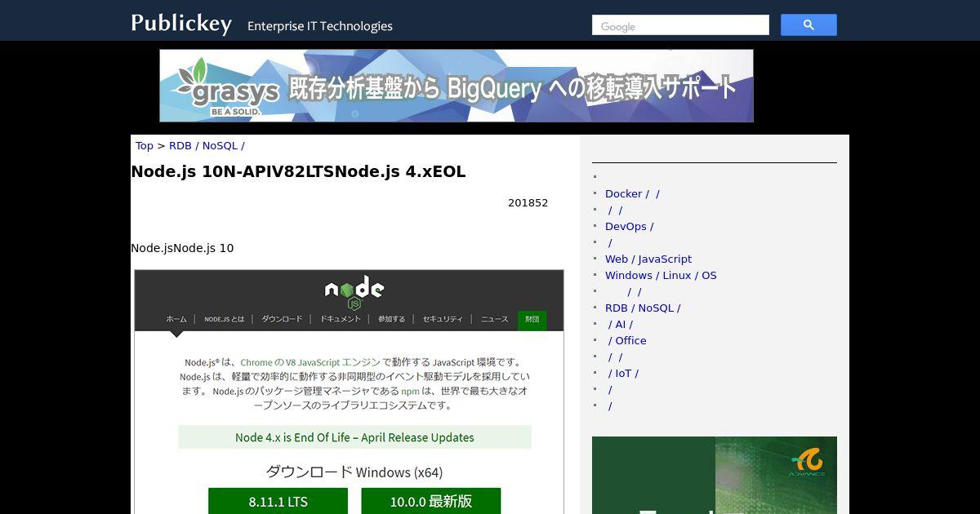Click the Node.js 10 article headline
Image resolution: width=980 pixels, height=514 pixels.
point(298,172)
